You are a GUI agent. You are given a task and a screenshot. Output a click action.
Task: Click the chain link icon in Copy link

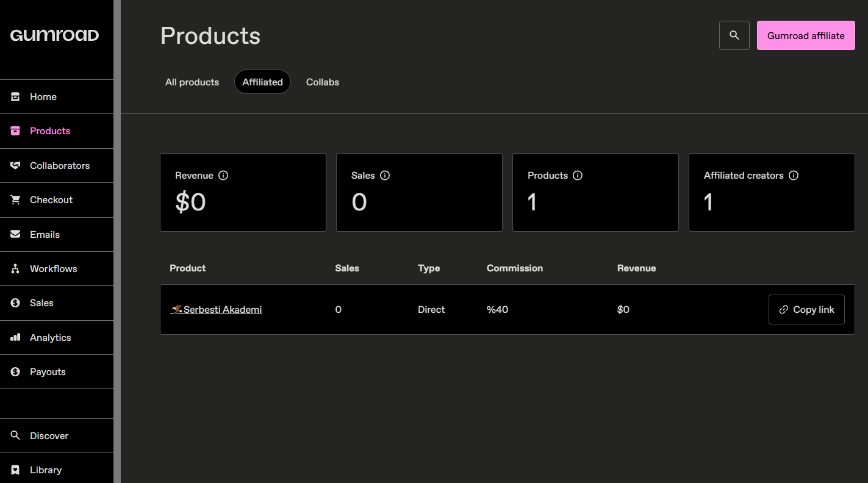pos(784,310)
